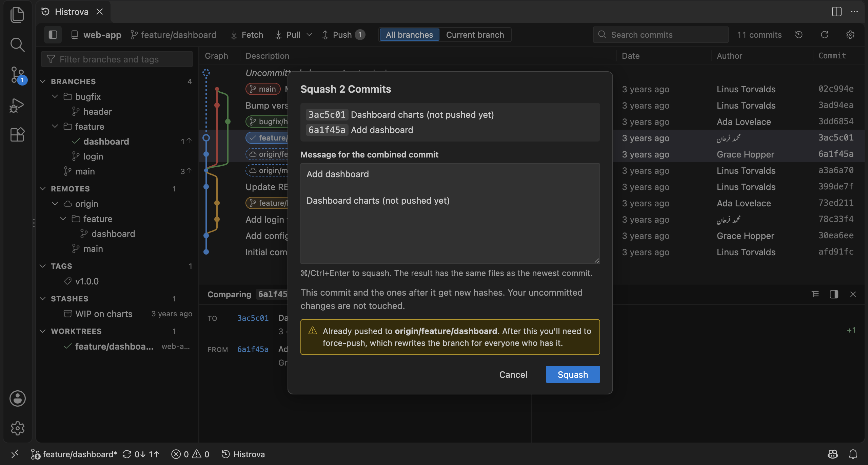Open the Search view in activity bar

tap(17, 44)
